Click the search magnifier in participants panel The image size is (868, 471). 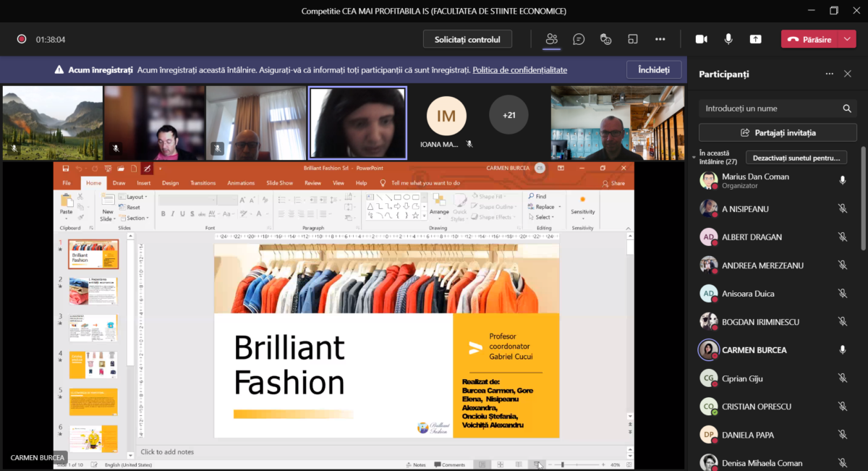847,109
